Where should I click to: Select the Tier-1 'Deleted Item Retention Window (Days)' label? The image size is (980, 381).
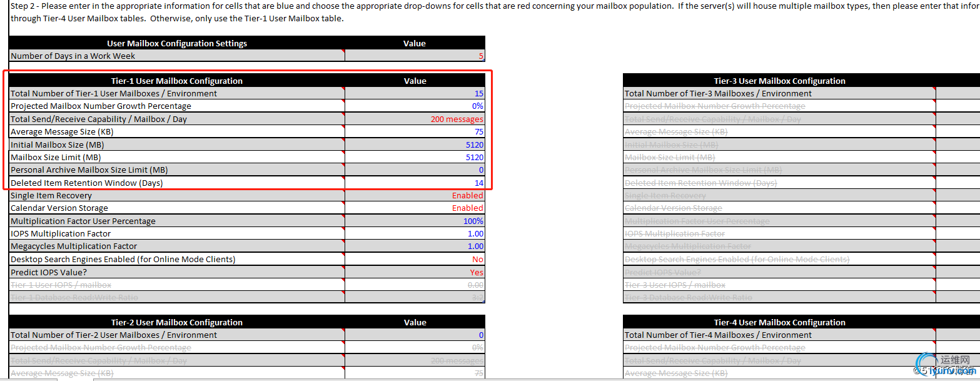point(87,183)
